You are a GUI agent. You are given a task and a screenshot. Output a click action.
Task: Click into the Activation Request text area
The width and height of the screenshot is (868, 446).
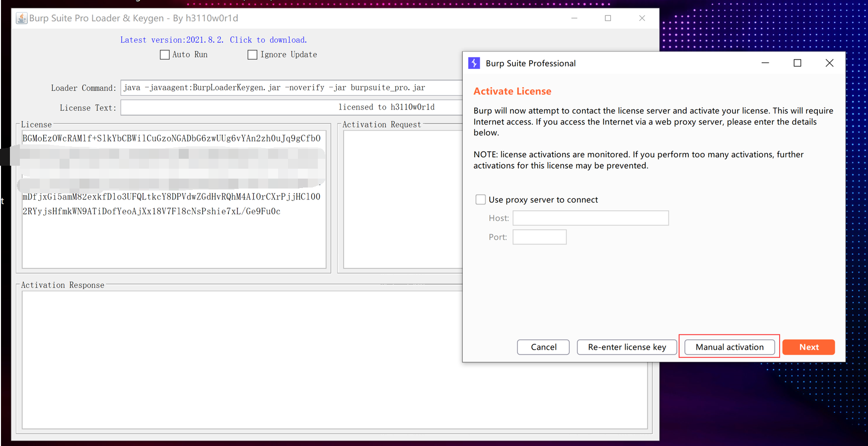click(x=403, y=199)
